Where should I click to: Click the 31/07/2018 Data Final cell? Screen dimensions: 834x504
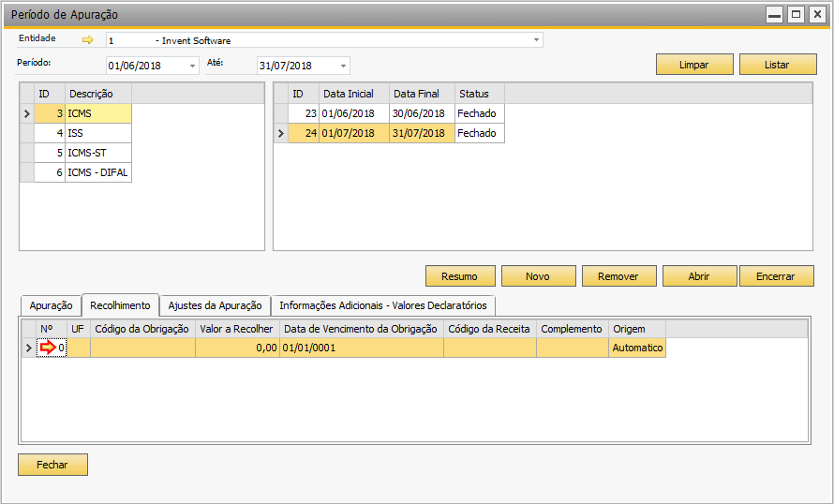(422, 133)
